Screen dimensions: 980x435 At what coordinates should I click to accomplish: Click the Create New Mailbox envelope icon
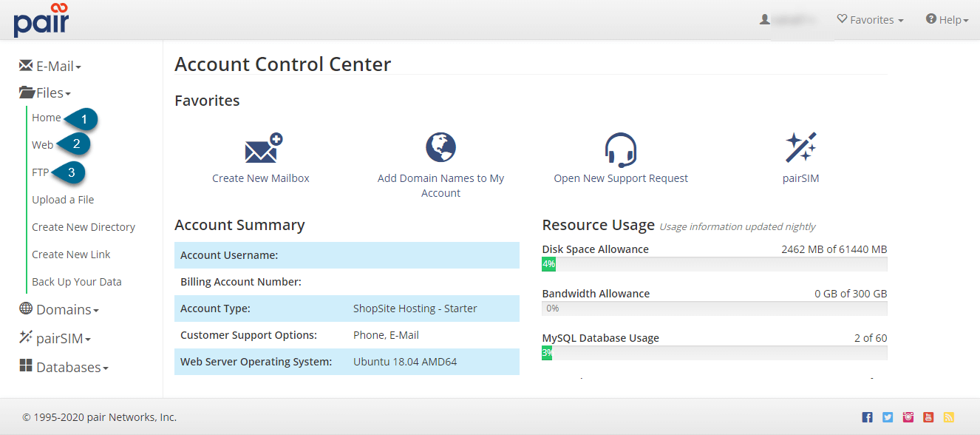tap(263, 149)
